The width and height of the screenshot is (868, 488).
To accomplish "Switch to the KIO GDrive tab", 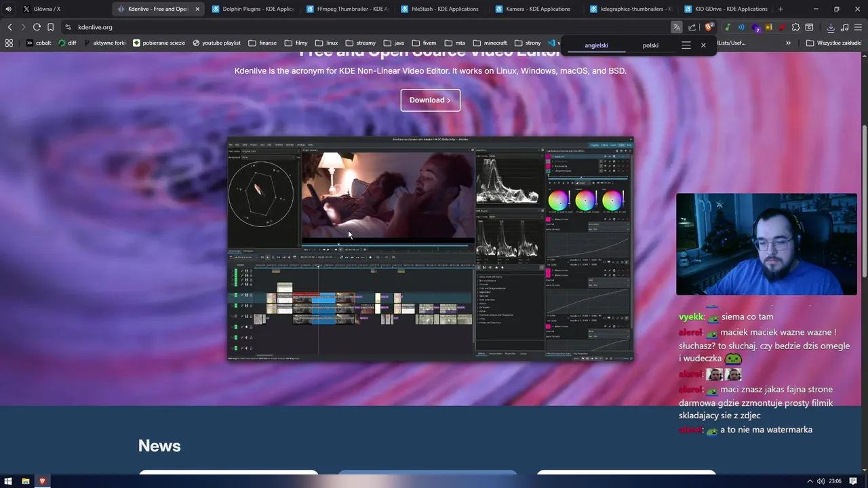I will [x=724, y=9].
